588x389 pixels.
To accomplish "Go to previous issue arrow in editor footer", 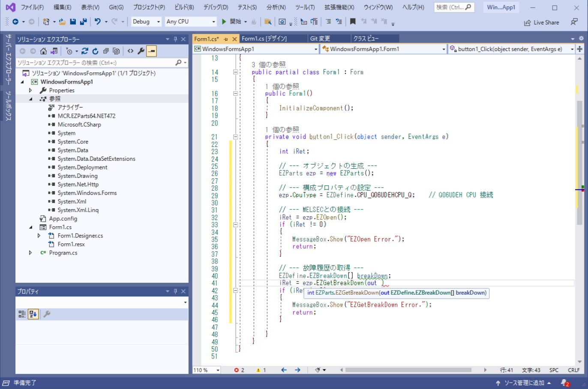I will (284, 370).
